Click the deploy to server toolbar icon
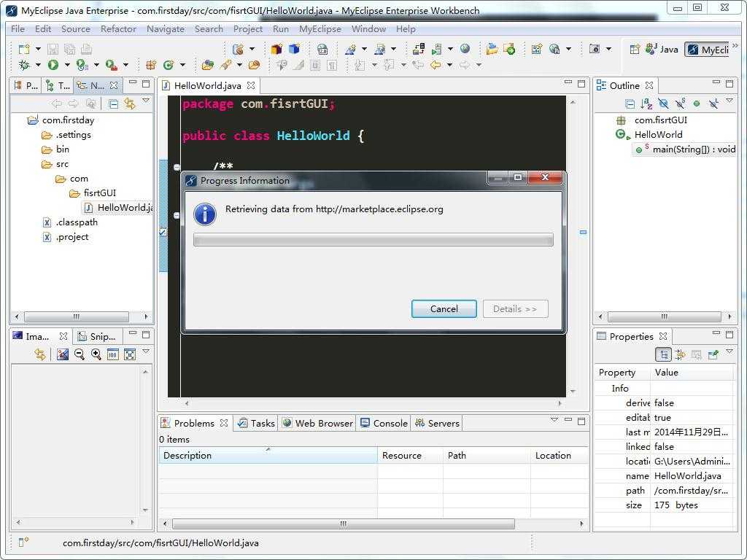 click(419, 49)
